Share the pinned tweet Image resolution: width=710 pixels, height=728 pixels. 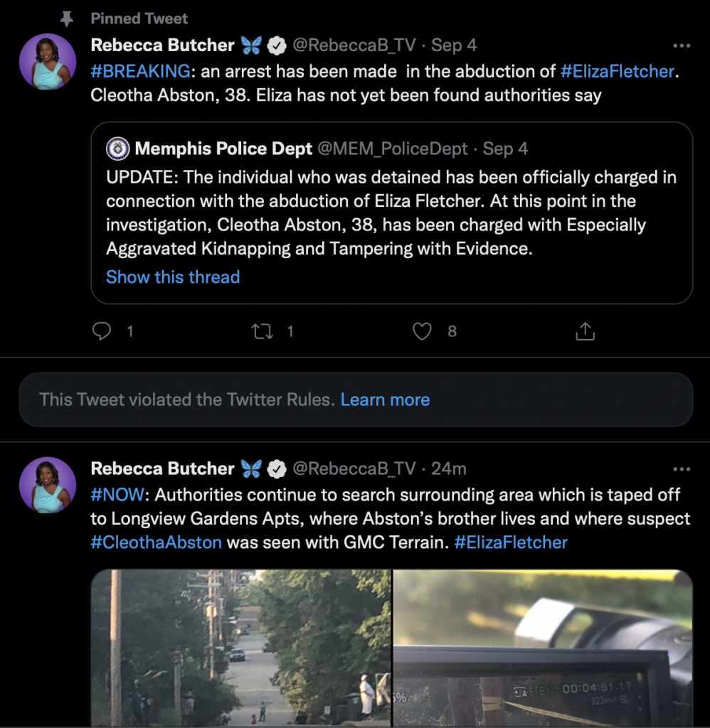click(584, 331)
